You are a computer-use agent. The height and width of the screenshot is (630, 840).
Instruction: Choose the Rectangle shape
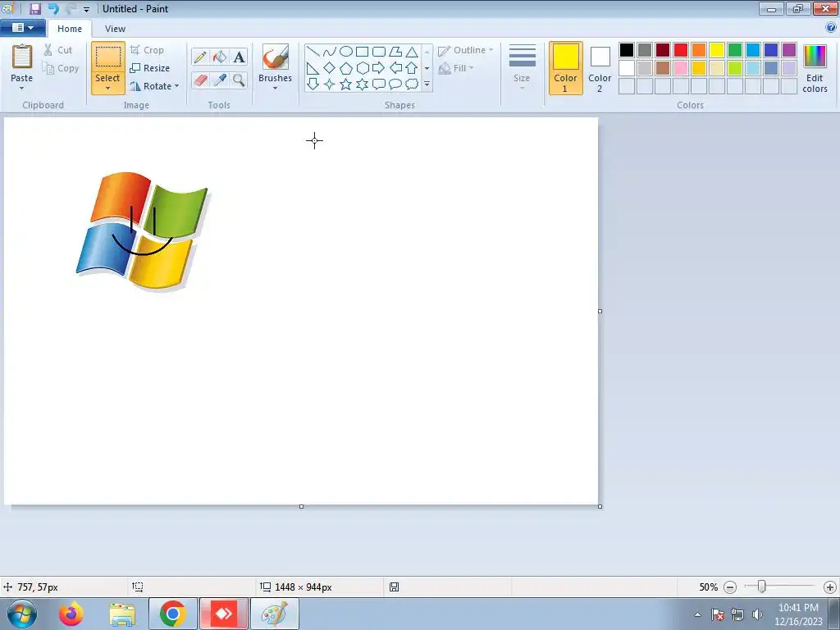pos(362,52)
